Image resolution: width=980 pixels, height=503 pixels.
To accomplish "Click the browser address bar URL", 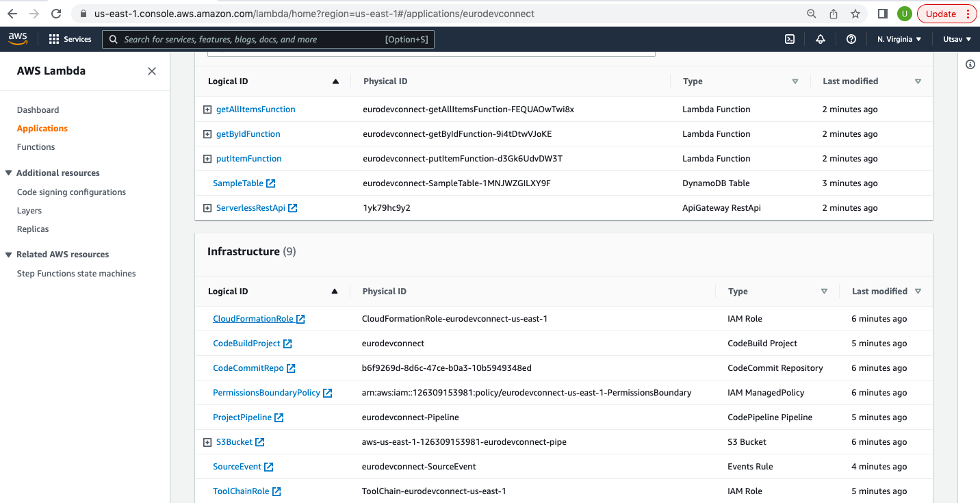I will pyautogui.click(x=315, y=14).
